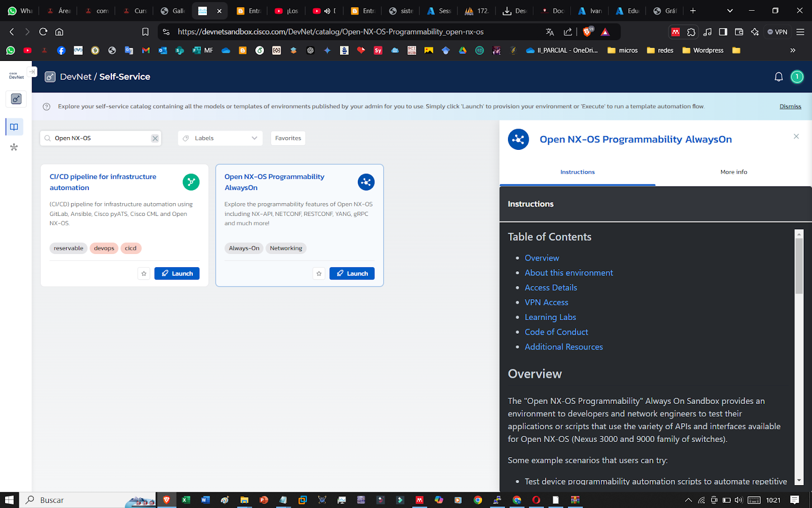Bookmark this page icon

pos(145,31)
